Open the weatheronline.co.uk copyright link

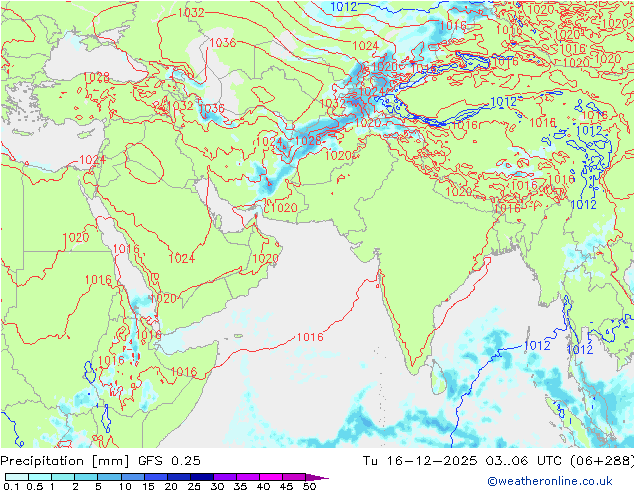coord(549,481)
